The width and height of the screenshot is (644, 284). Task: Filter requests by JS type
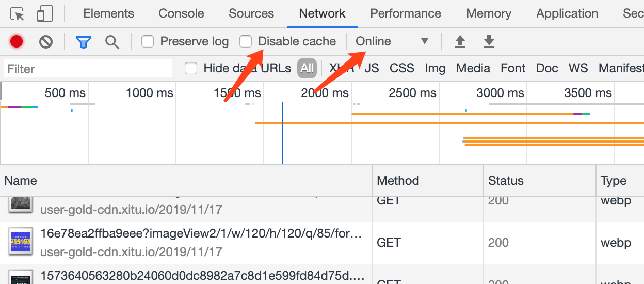click(372, 68)
